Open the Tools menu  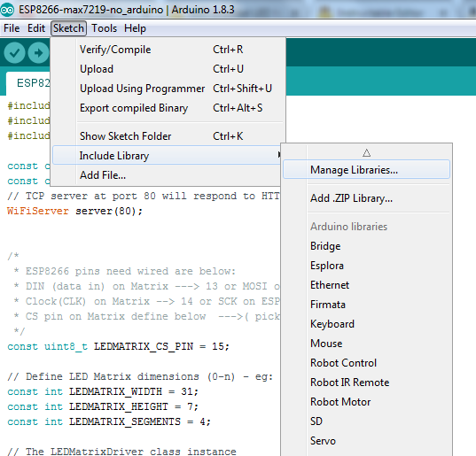[104, 28]
